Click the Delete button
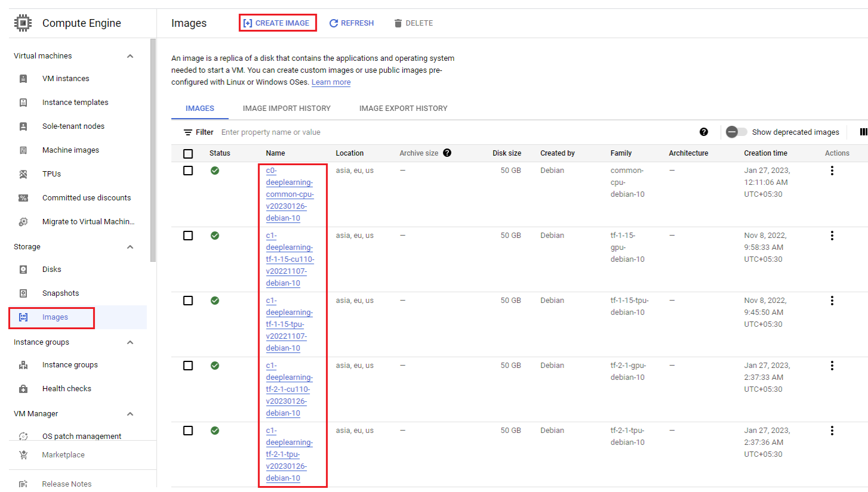Viewport: 868px width, 492px height. (413, 23)
